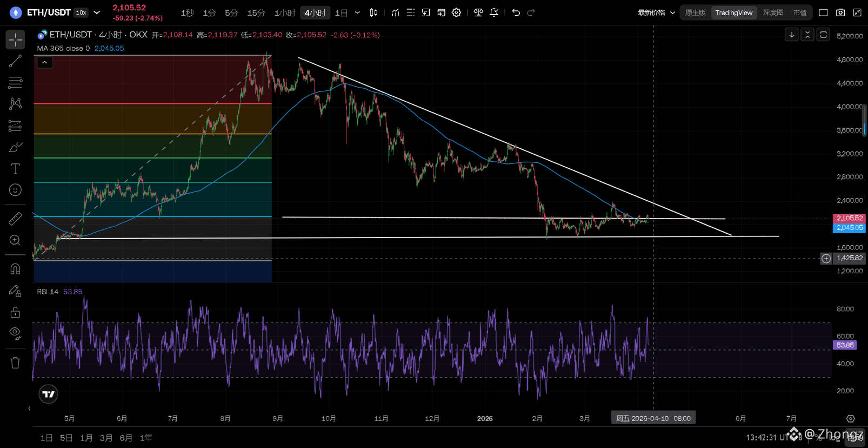Screen dimensions: 868x448
Task: Set date range to 5日
Action: 66,438
